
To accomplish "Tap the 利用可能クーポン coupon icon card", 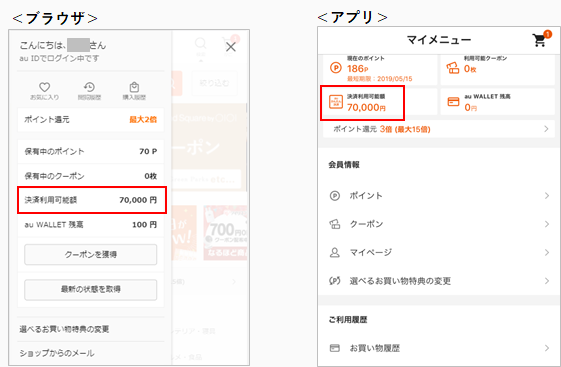I will coord(453,68).
